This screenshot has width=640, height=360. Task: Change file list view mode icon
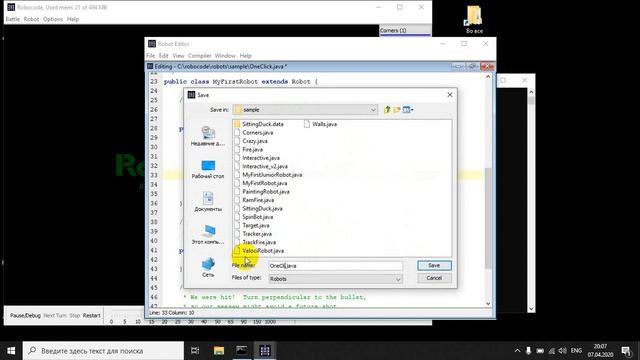click(x=408, y=109)
